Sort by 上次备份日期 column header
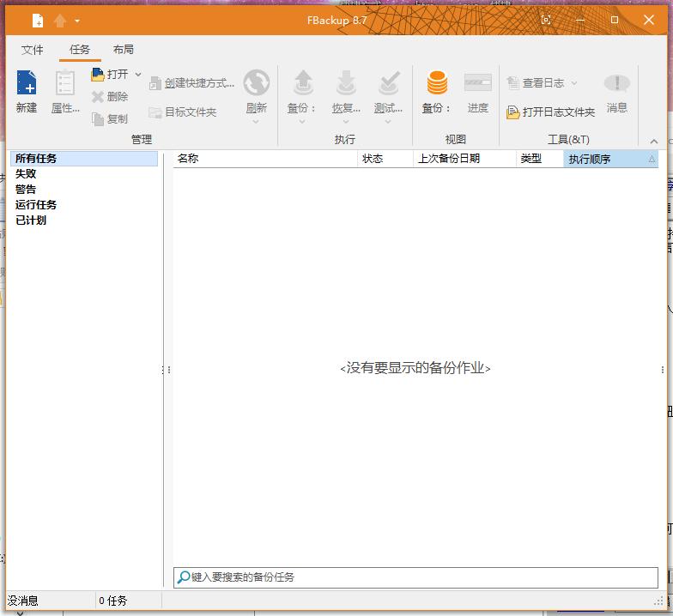 [x=464, y=159]
